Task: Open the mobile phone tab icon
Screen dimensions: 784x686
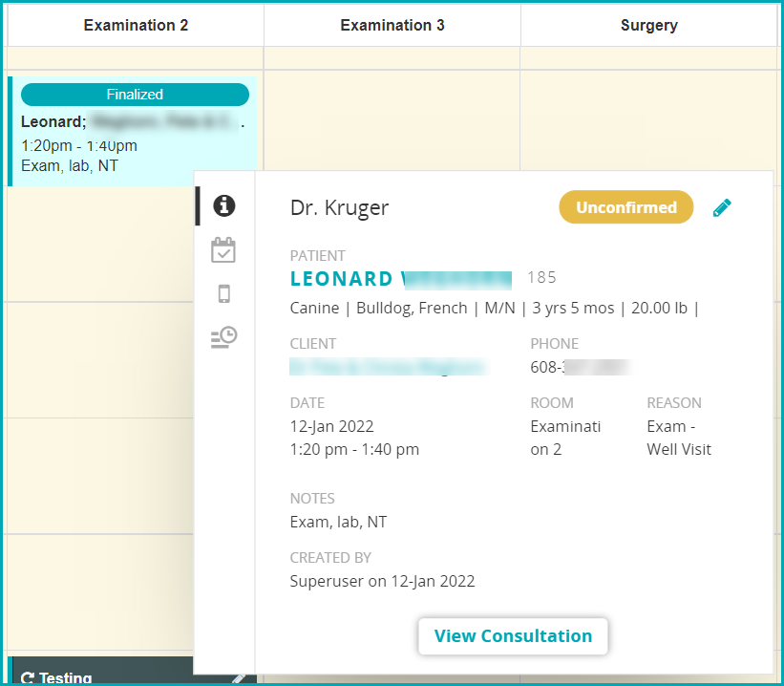Action: [224, 294]
